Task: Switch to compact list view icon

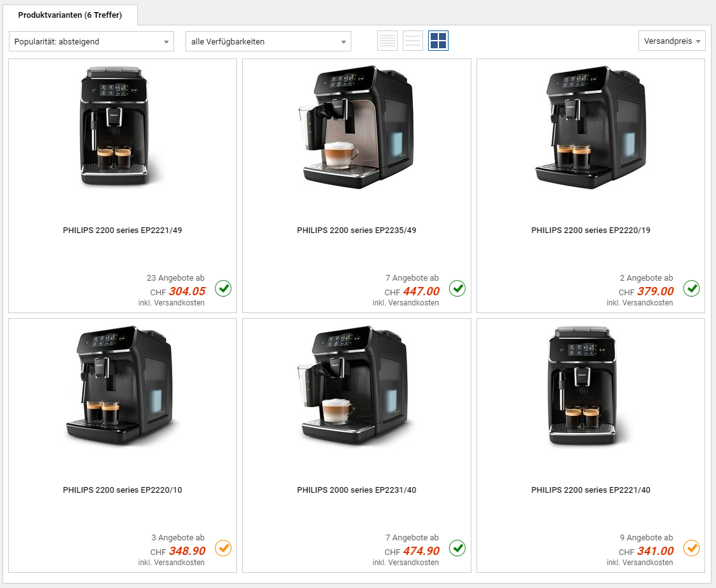Action: click(x=413, y=41)
